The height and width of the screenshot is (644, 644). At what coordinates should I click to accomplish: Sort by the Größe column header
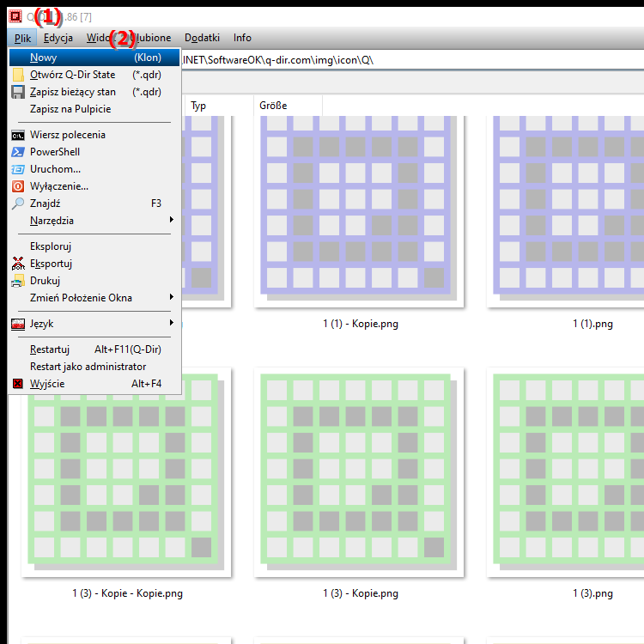click(288, 106)
